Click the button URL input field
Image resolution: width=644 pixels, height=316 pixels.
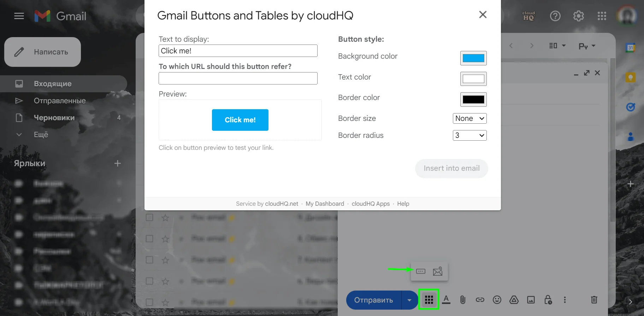pyautogui.click(x=238, y=78)
